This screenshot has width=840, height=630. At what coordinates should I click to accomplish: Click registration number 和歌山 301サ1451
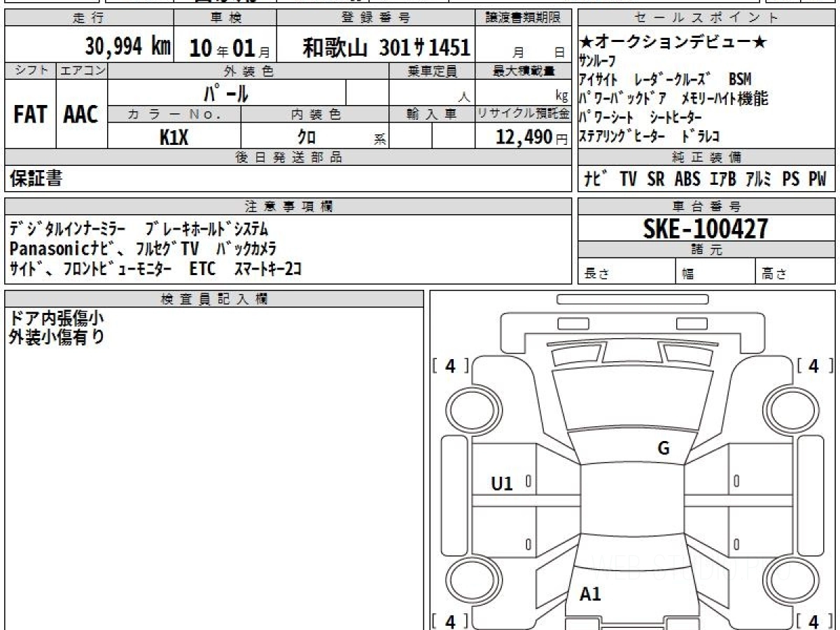[386, 48]
